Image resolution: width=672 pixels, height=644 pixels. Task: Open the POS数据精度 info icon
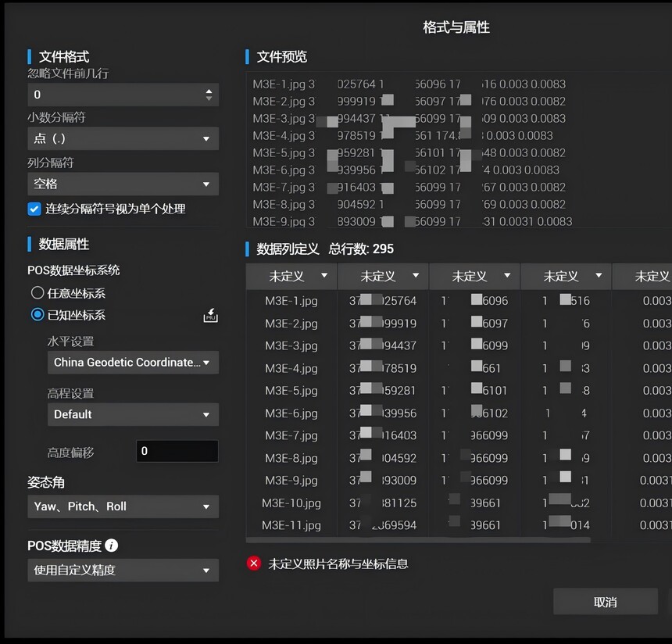click(x=112, y=546)
